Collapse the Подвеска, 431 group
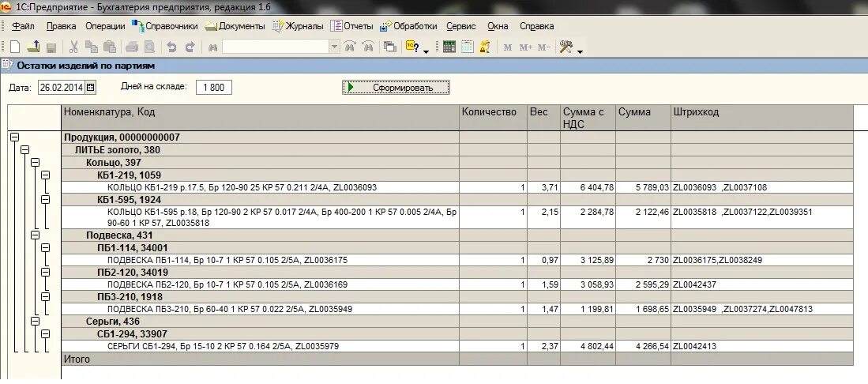Image resolution: width=868 pixels, height=384 pixels. point(35,235)
